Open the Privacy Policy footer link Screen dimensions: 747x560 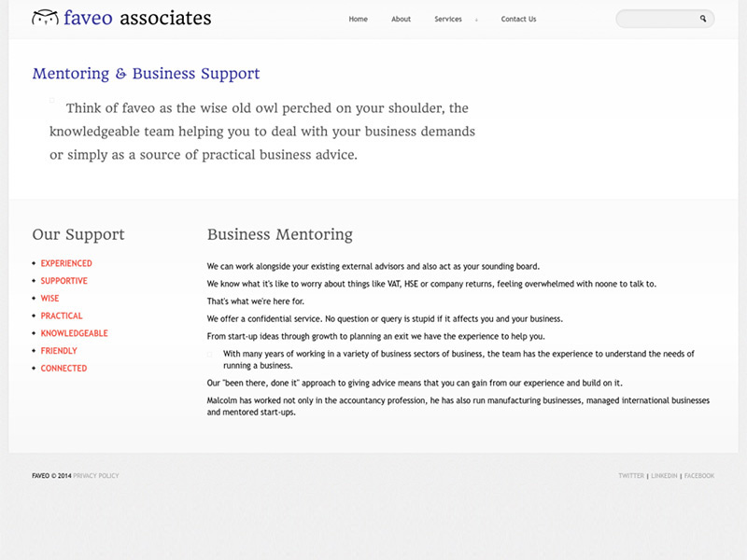96,476
